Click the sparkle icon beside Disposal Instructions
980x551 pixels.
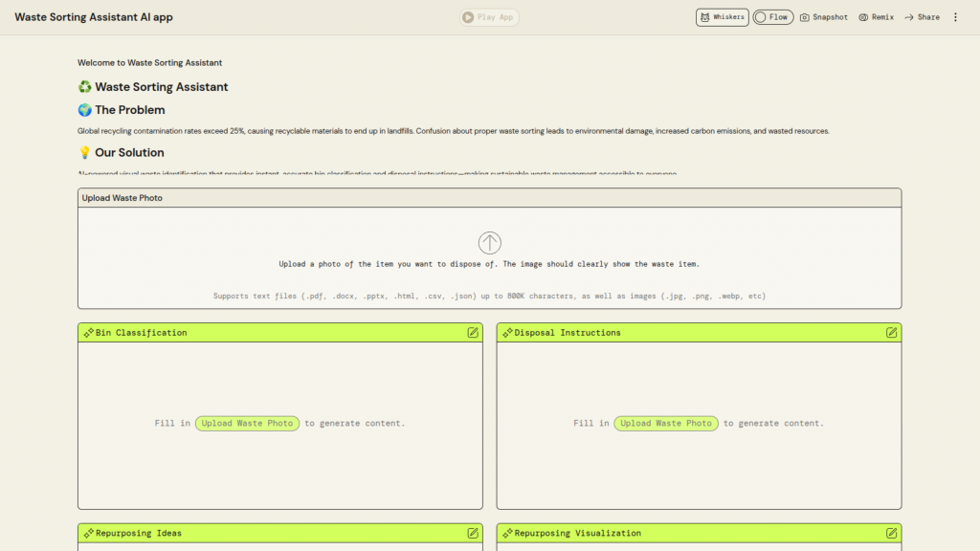507,333
